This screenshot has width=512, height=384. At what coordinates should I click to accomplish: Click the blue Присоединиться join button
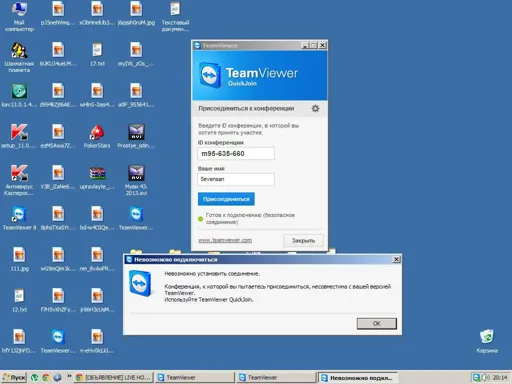tap(226, 199)
